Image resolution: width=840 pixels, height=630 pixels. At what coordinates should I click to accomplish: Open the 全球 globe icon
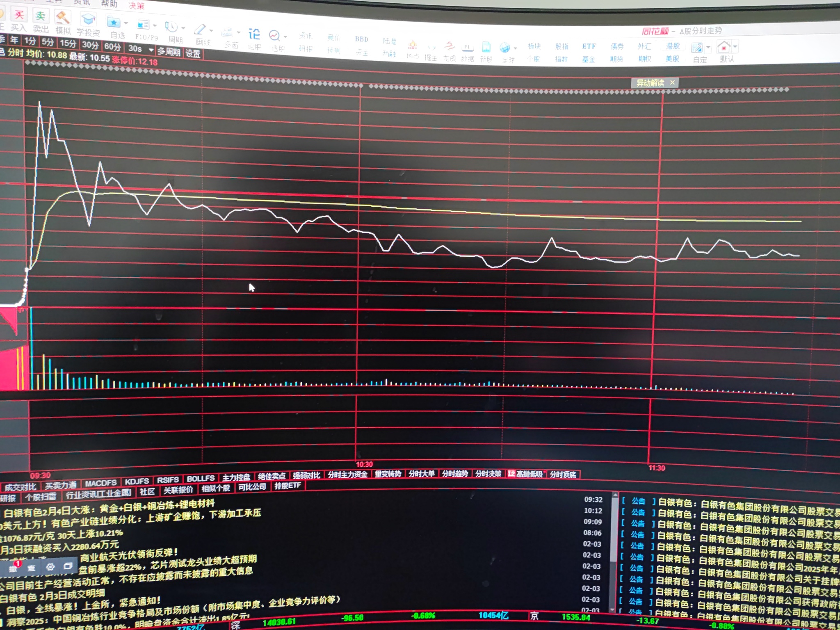click(505, 48)
